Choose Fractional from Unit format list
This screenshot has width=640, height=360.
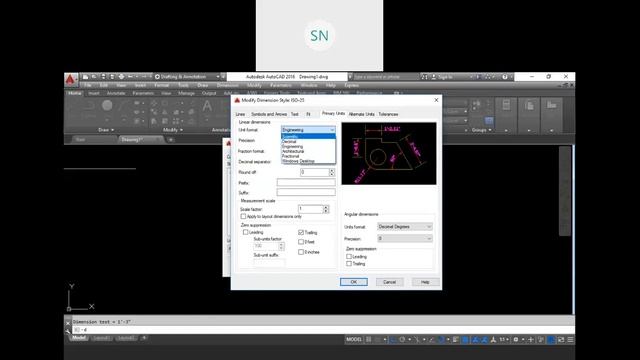(308, 156)
